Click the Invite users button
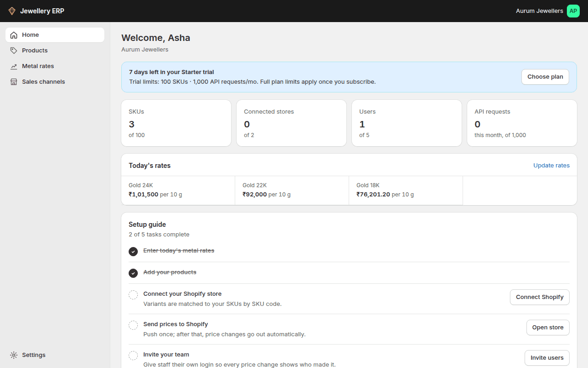 click(x=547, y=358)
